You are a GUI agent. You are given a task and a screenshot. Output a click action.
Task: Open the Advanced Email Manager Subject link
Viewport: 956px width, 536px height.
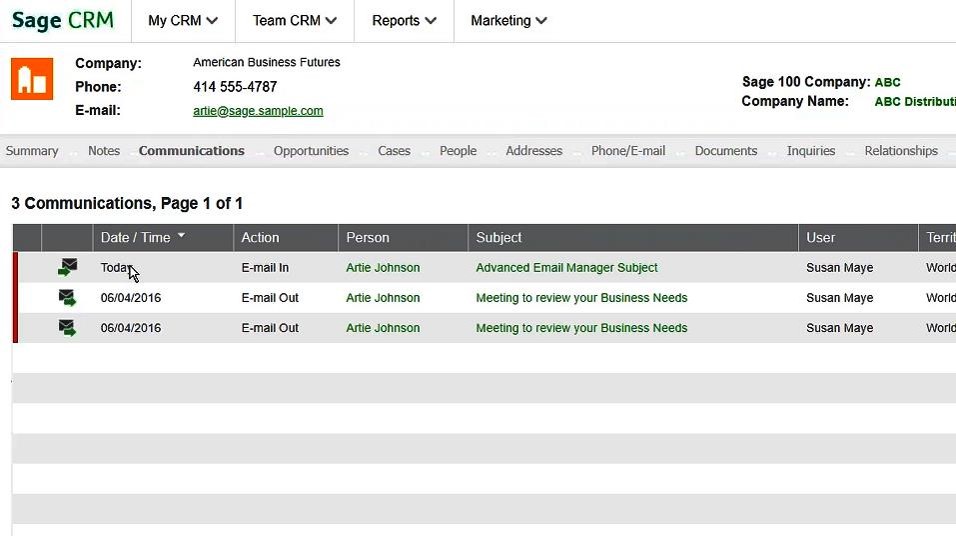coord(566,267)
